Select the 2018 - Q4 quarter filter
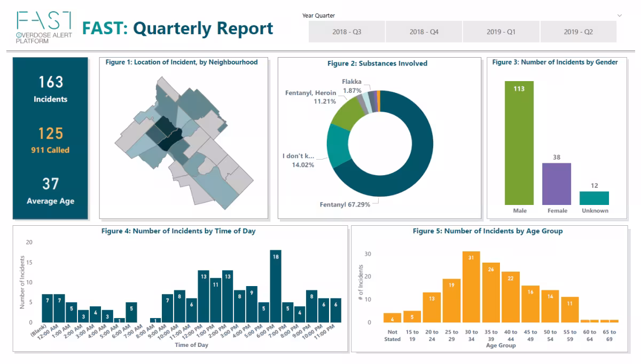Viewport: 641px width, 364px height. [424, 31]
